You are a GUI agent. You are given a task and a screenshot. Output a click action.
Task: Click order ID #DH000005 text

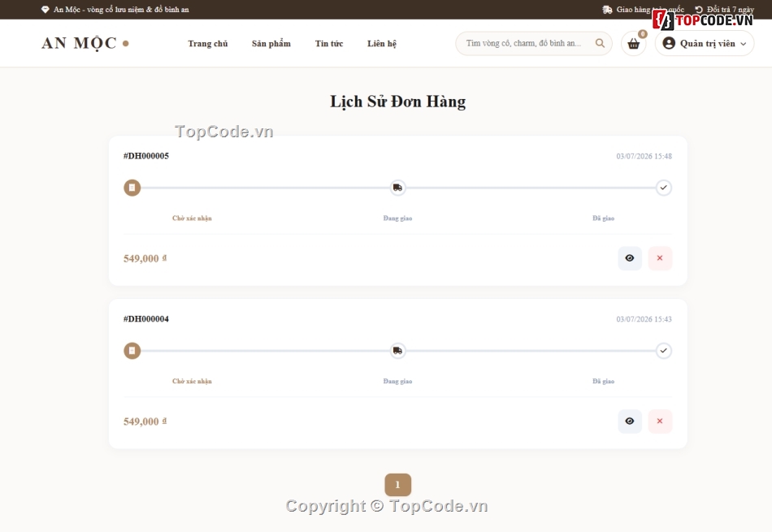pyautogui.click(x=145, y=156)
